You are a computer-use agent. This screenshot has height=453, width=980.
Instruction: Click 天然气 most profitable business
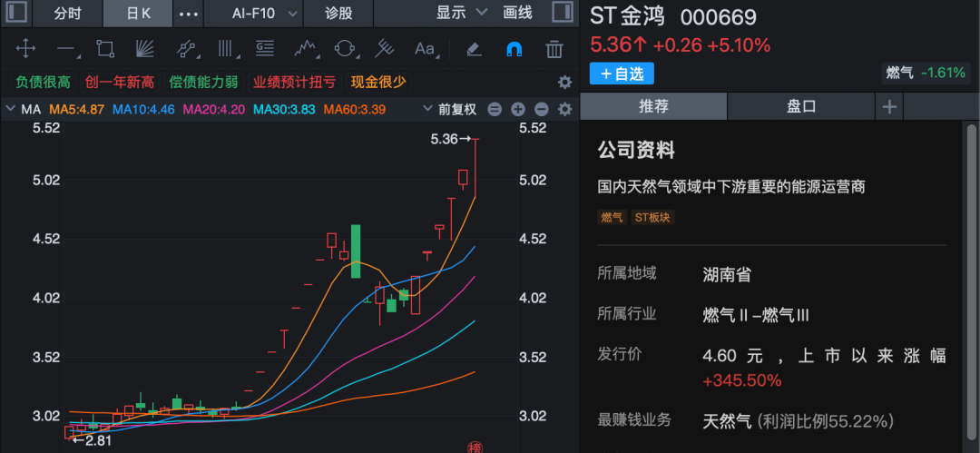(727, 421)
